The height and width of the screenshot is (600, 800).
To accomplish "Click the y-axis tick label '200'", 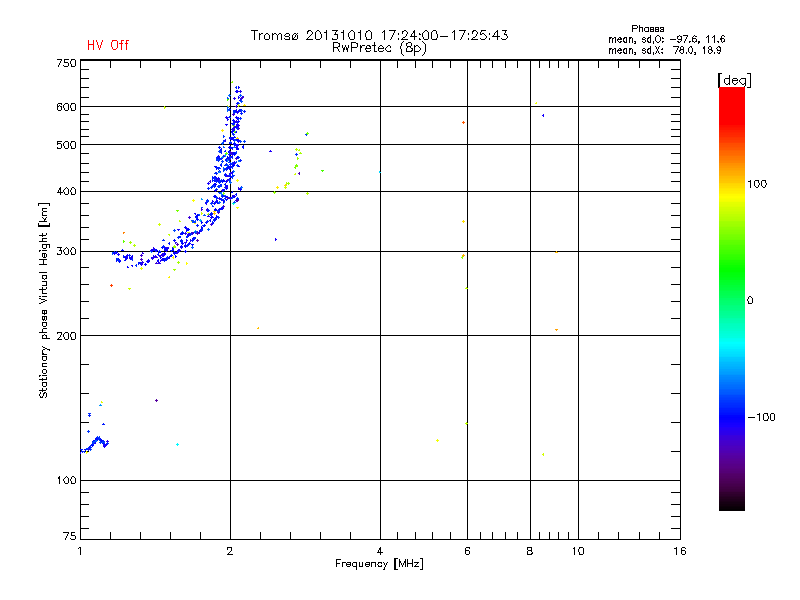I will [66, 336].
